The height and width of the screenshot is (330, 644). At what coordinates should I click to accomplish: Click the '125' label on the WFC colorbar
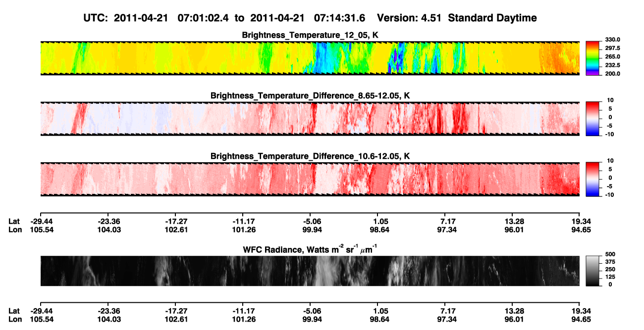pos(609,277)
